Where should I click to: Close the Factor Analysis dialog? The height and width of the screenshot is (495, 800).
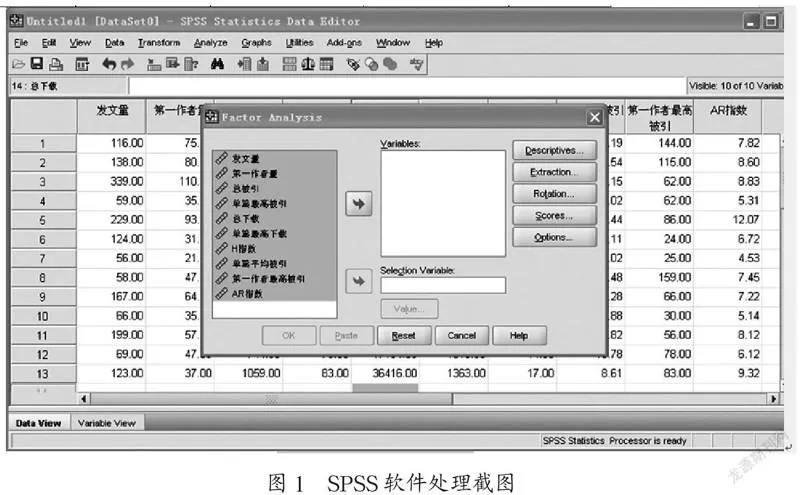click(594, 118)
